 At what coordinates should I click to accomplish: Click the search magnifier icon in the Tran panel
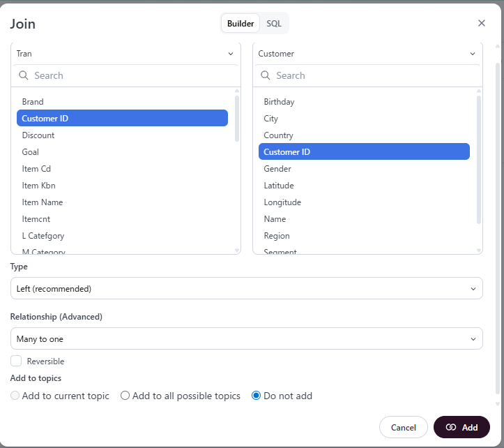pos(24,75)
